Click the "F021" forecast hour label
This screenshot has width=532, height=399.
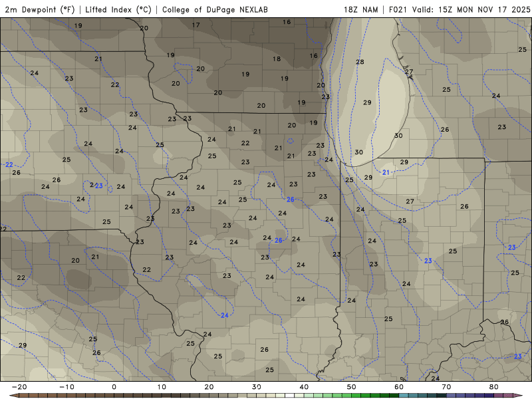coord(398,9)
